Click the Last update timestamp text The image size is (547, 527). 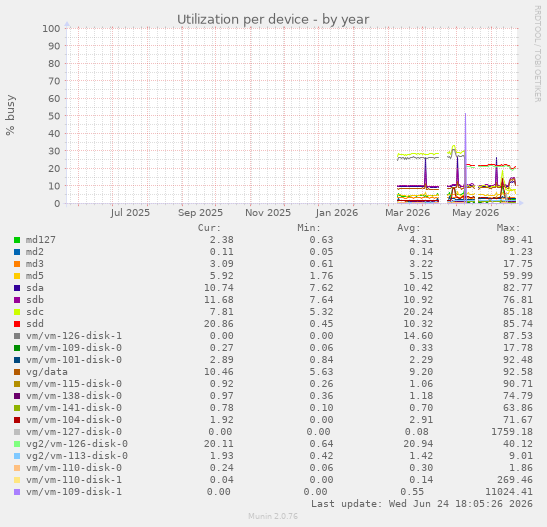(x=422, y=504)
